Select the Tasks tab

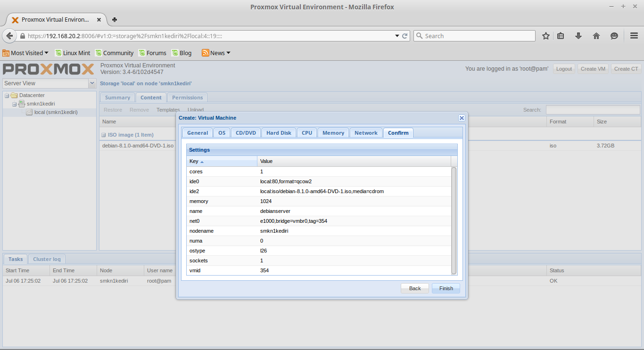click(16, 259)
